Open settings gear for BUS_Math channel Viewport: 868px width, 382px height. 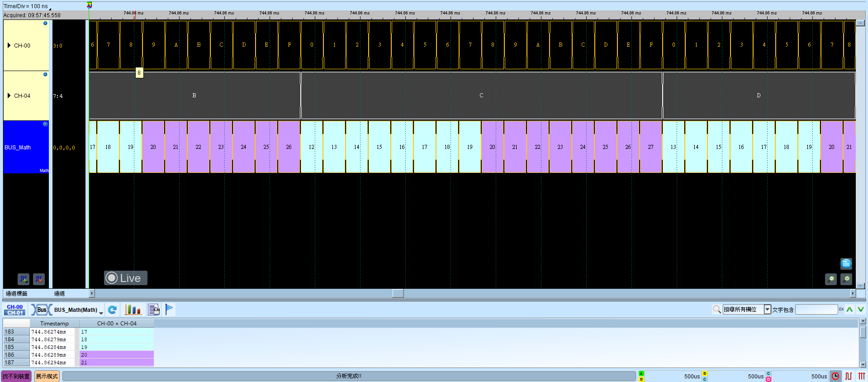click(45, 124)
